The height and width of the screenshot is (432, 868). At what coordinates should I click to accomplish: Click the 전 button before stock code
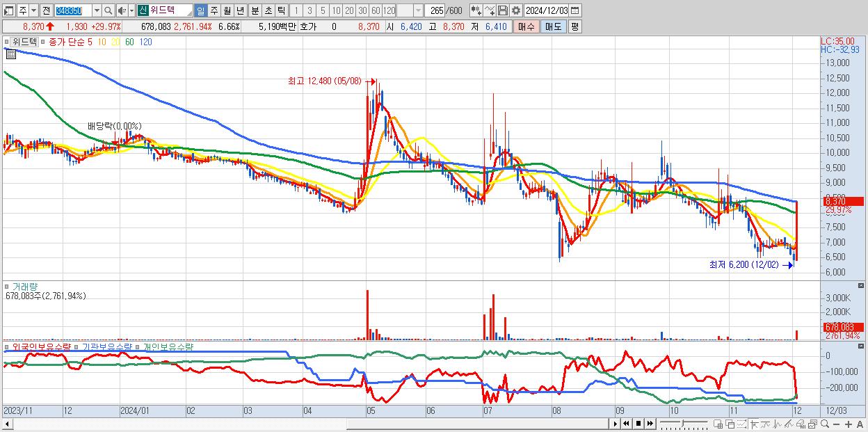coord(46,10)
